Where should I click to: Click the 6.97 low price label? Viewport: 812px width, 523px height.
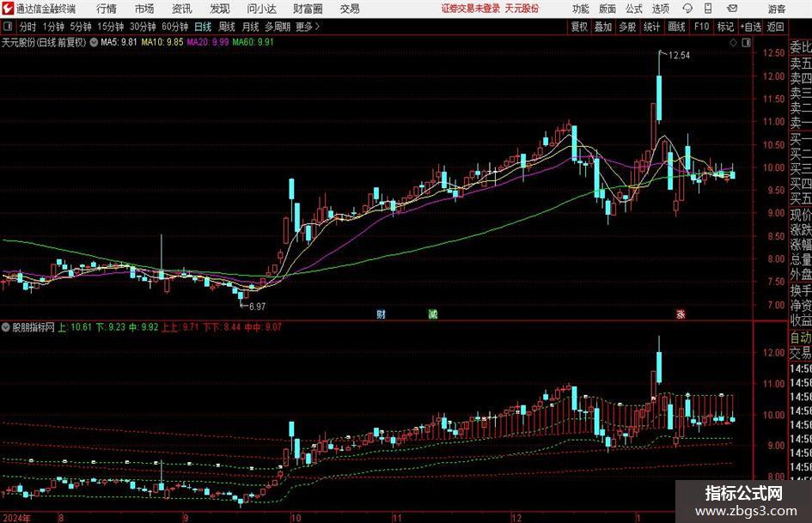[257, 307]
